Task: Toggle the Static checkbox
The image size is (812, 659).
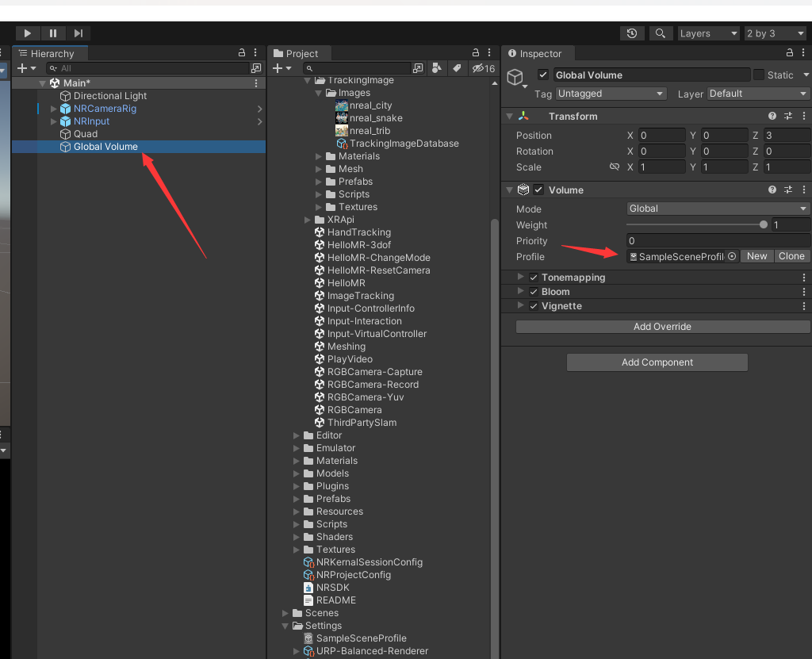Action: point(759,75)
